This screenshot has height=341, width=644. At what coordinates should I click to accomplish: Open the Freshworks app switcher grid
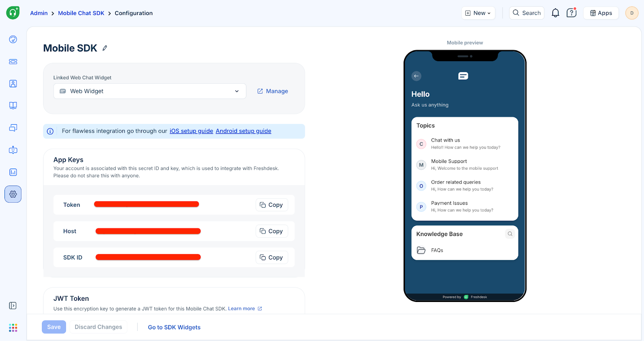coord(13,328)
